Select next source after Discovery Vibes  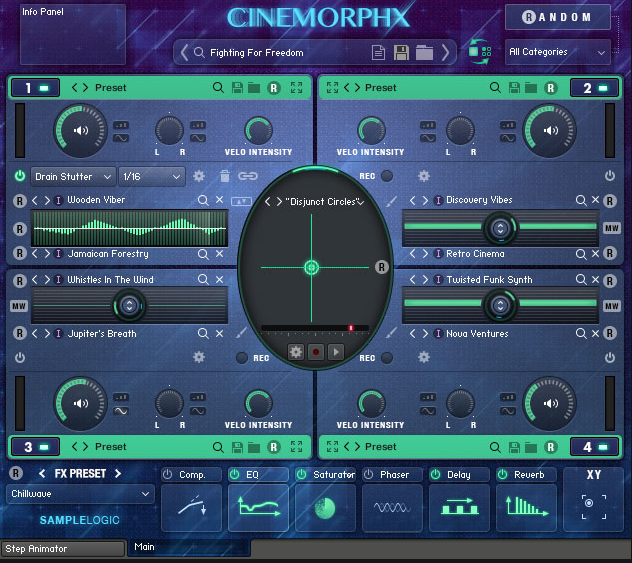425,200
